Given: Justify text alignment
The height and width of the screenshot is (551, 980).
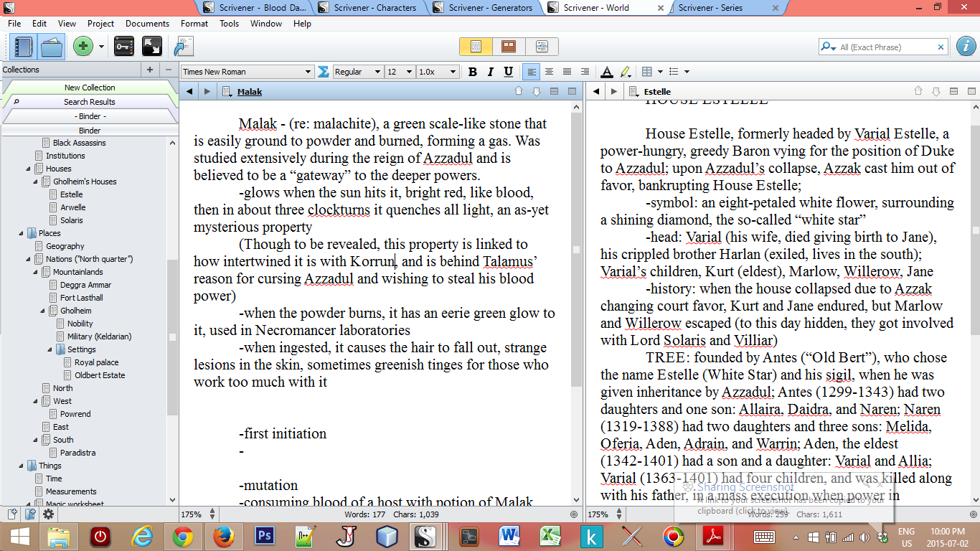Looking at the screenshot, I should click(x=585, y=72).
